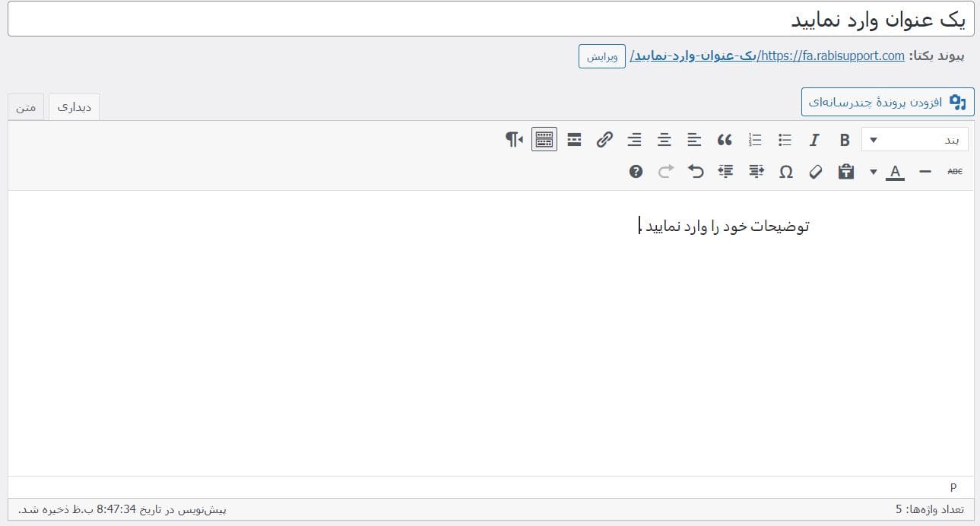Apply strikethrough formatting (ABC icon)
This screenshot has height=526, width=980.
point(955,172)
